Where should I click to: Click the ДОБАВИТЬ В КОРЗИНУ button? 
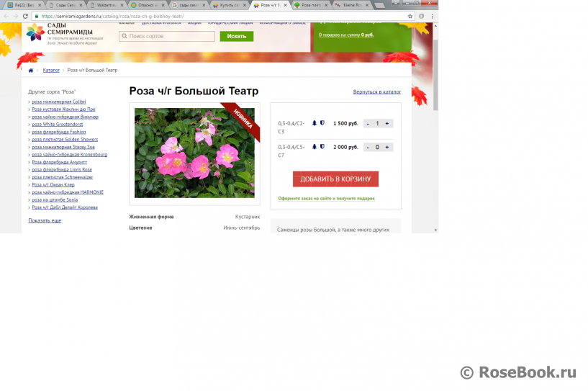coord(335,179)
